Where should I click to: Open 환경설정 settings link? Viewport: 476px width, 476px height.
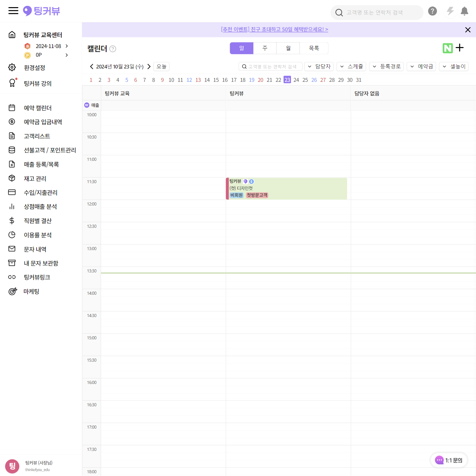[x=35, y=68]
